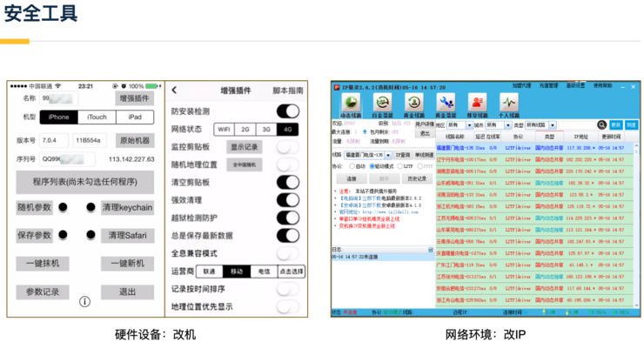Click the 历史记录 history button
This screenshot has width=644, height=342.
click(417, 178)
